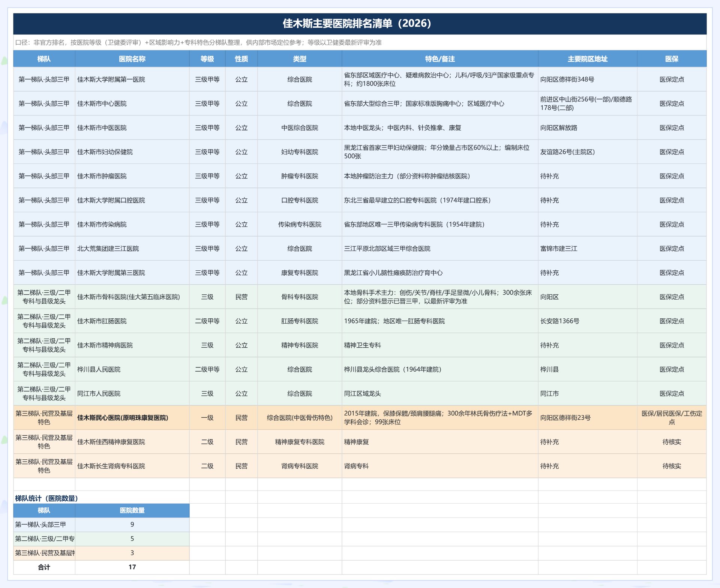
Task: Click the 二级甲等 cell in 桦川县人民医院 row
Action: [x=207, y=369]
